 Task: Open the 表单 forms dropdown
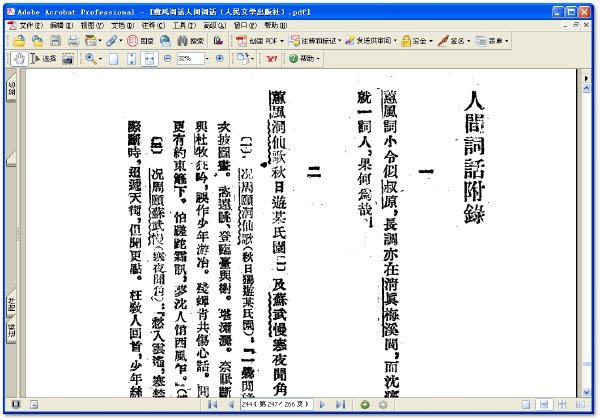[506, 41]
